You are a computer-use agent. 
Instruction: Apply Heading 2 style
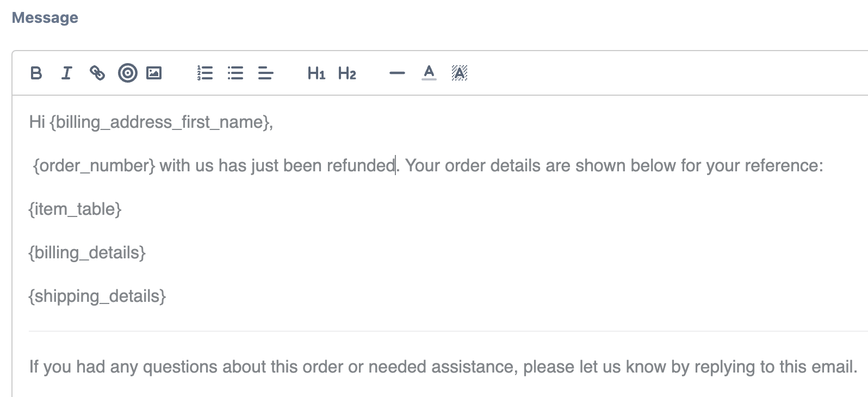[x=347, y=73]
